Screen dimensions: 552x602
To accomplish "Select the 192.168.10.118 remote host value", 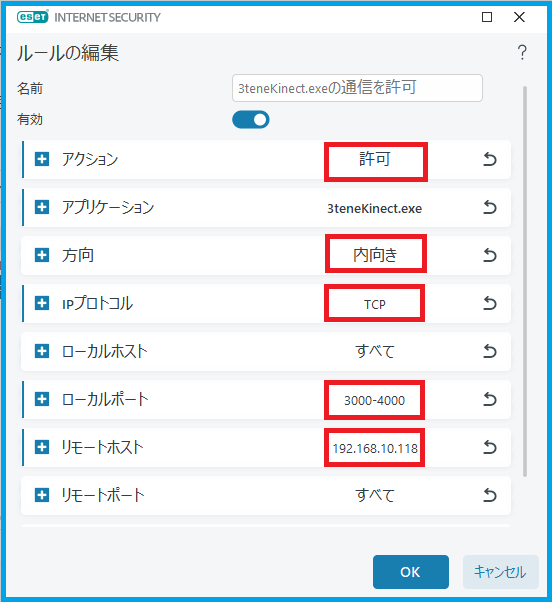I will [x=375, y=448].
